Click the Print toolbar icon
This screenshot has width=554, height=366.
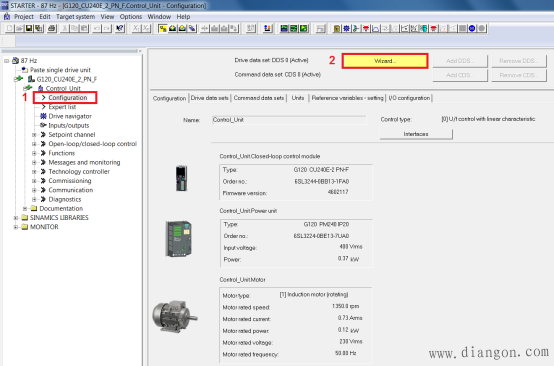pos(52,28)
